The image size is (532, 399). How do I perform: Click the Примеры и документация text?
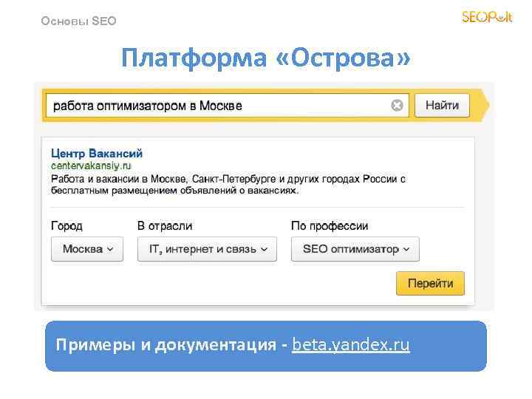pos(166,345)
